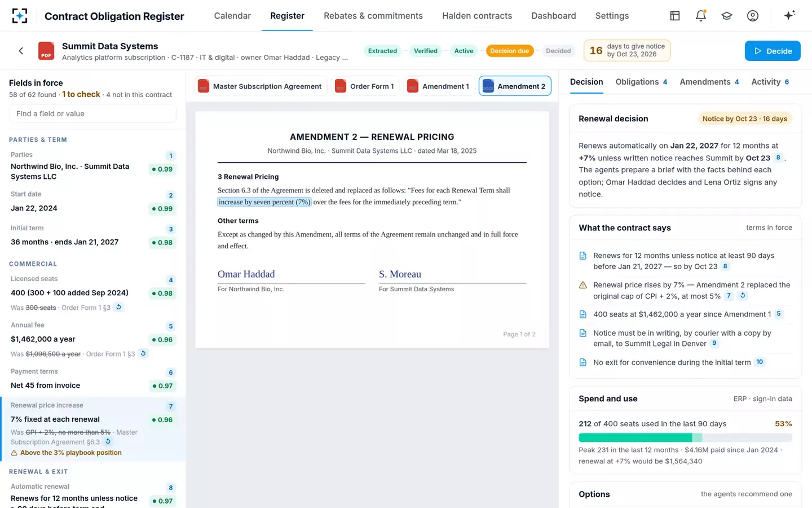
Task: Open the Order Form 1 document tab
Action: 365,86
